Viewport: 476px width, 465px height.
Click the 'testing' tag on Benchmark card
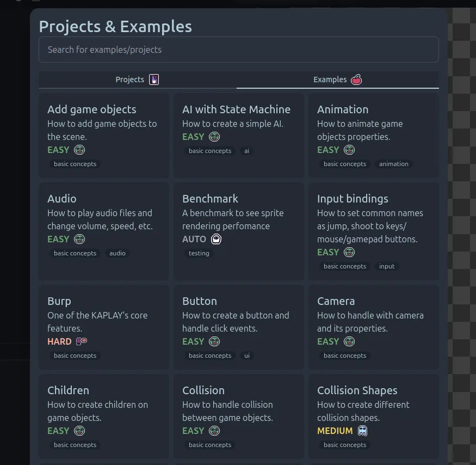[199, 253]
